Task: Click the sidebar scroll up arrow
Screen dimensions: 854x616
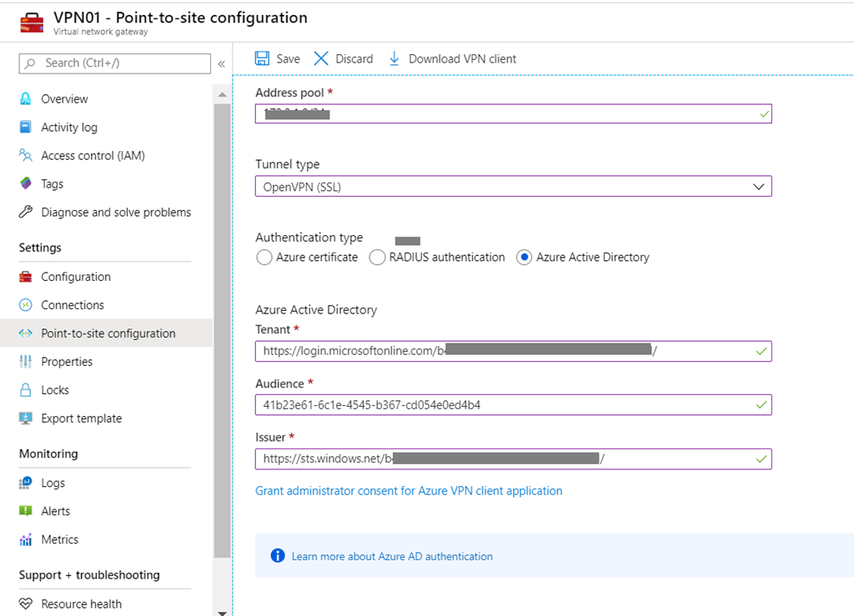Action: (222, 95)
